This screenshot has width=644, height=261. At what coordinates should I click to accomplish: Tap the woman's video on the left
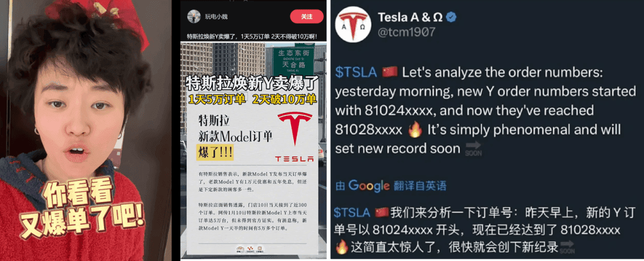coord(86,130)
